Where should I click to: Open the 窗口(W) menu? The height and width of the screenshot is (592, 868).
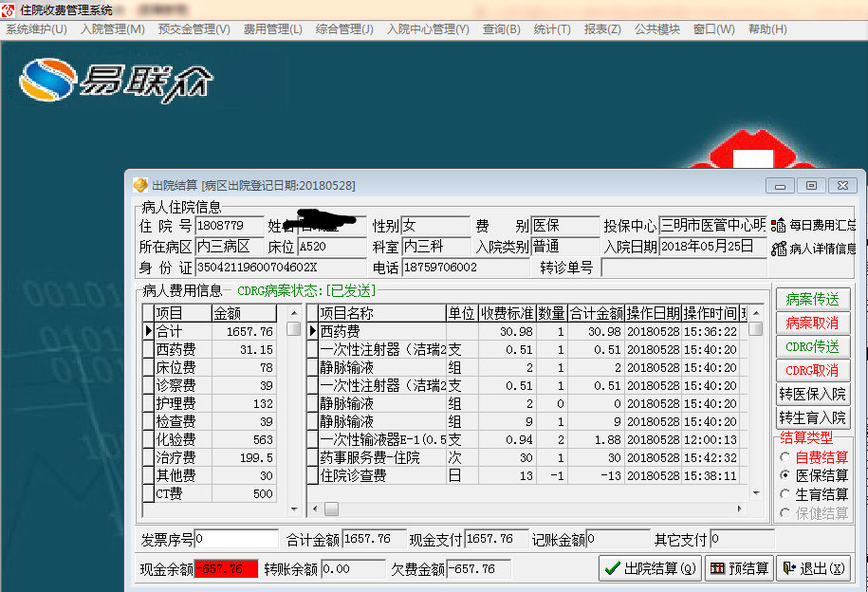714,29
